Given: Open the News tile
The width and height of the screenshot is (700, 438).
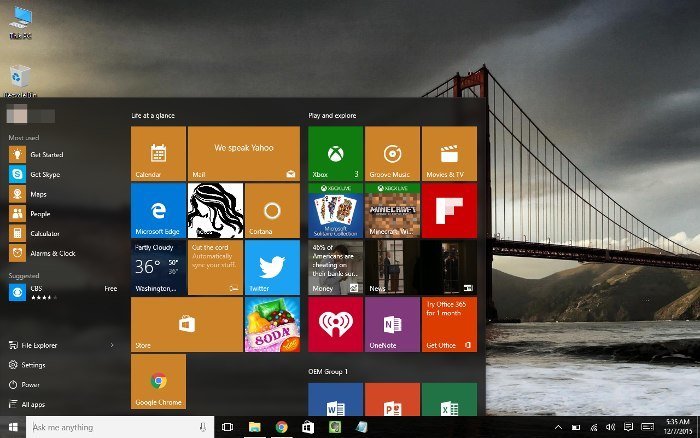Looking at the screenshot, I should 421,267.
